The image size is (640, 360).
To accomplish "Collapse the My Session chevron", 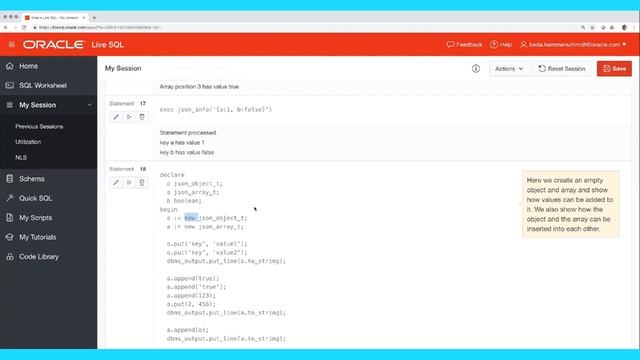I will (x=89, y=105).
